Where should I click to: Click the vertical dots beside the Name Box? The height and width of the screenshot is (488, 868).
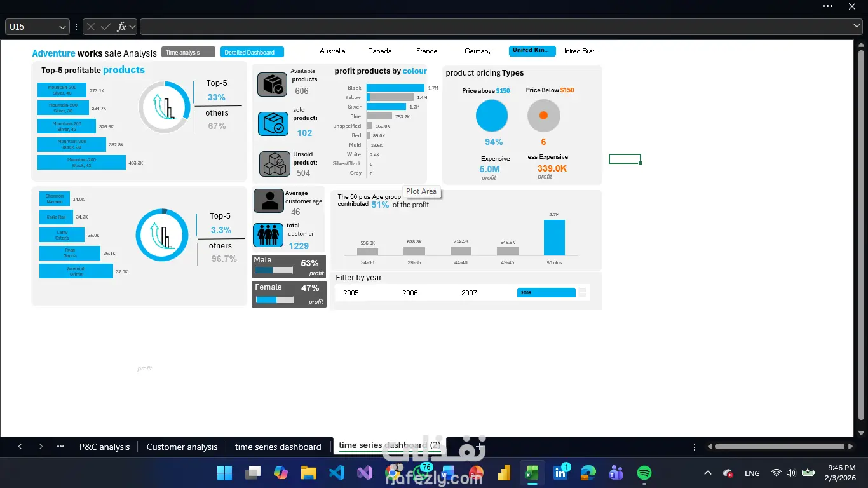[x=76, y=27]
